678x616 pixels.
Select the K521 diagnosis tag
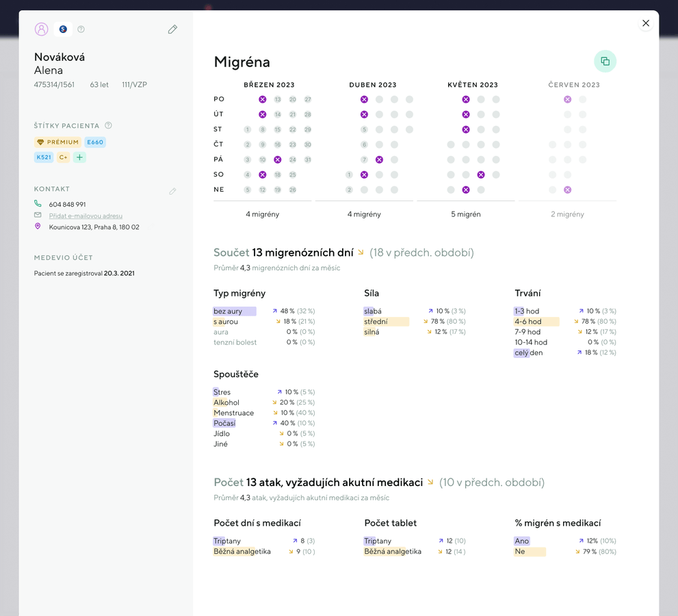coord(44,157)
